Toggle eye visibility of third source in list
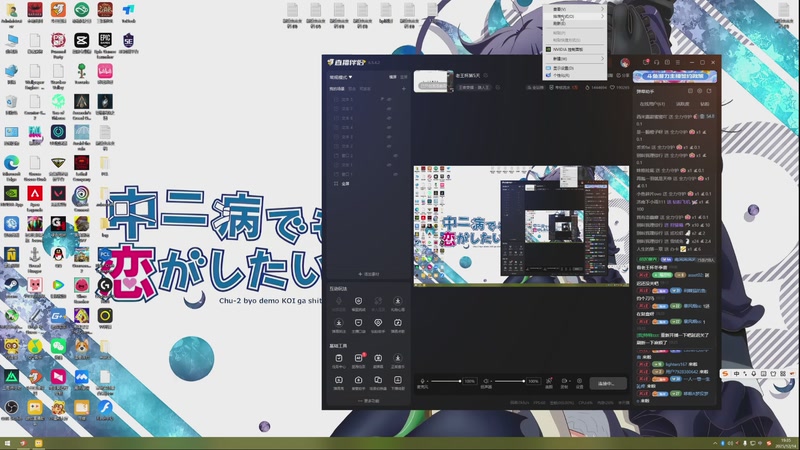 point(389,118)
